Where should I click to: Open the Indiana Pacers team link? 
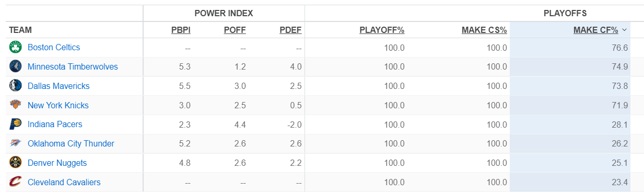point(55,125)
